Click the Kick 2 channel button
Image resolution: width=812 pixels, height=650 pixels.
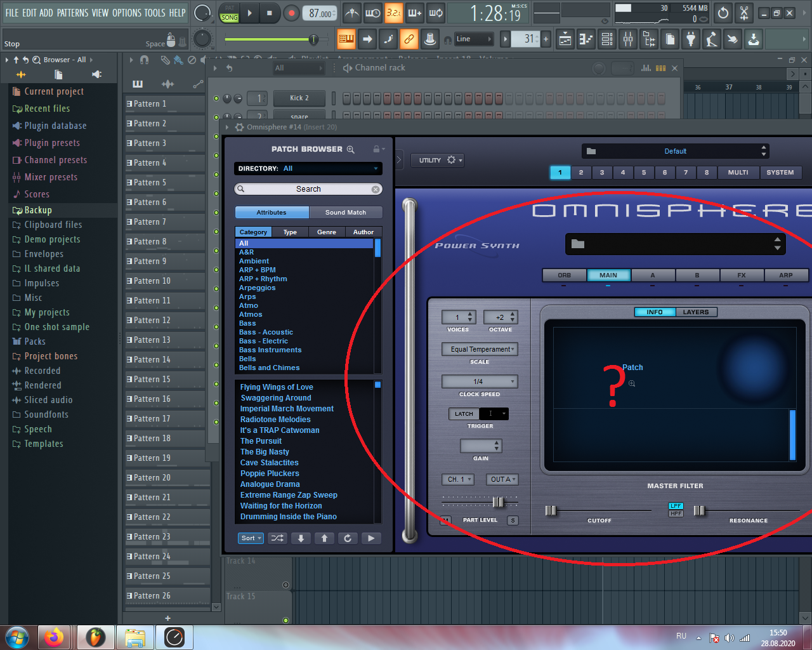pos(299,98)
